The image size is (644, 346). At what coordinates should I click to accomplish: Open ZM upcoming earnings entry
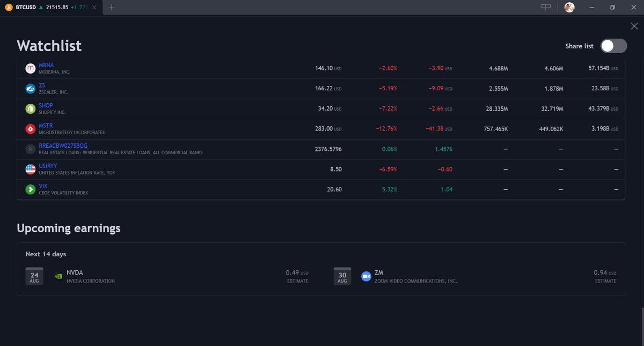pyautogui.click(x=475, y=276)
